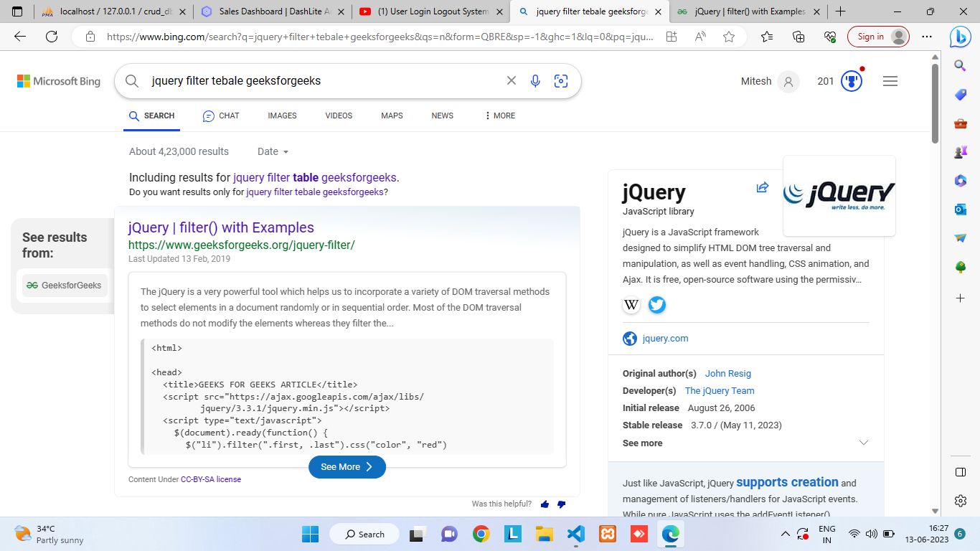
Task: Click Mitesh profile avatar icon
Action: pyautogui.click(x=788, y=81)
